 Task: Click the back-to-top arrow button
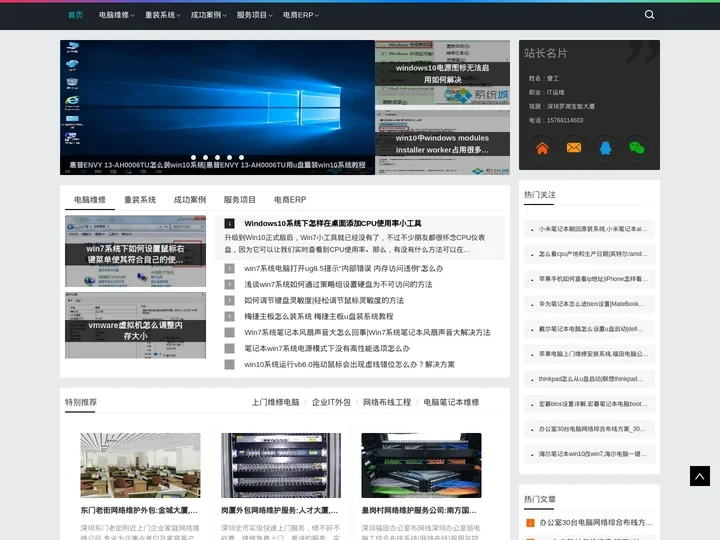(x=700, y=476)
